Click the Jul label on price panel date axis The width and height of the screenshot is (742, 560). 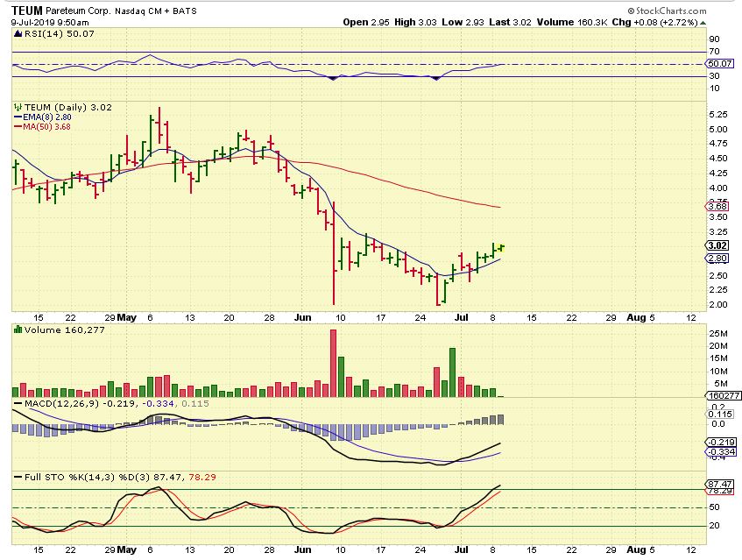point(461,317)
